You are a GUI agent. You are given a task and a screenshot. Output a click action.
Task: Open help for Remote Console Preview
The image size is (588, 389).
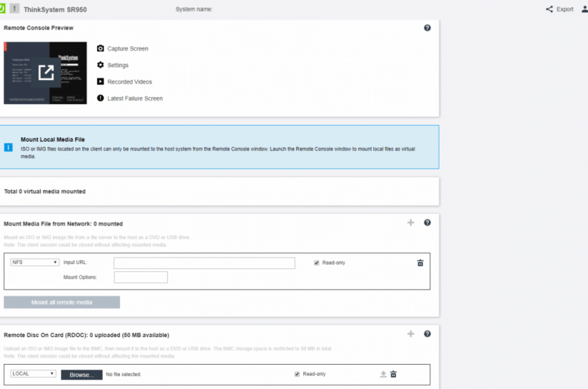[x=427, y=28]
